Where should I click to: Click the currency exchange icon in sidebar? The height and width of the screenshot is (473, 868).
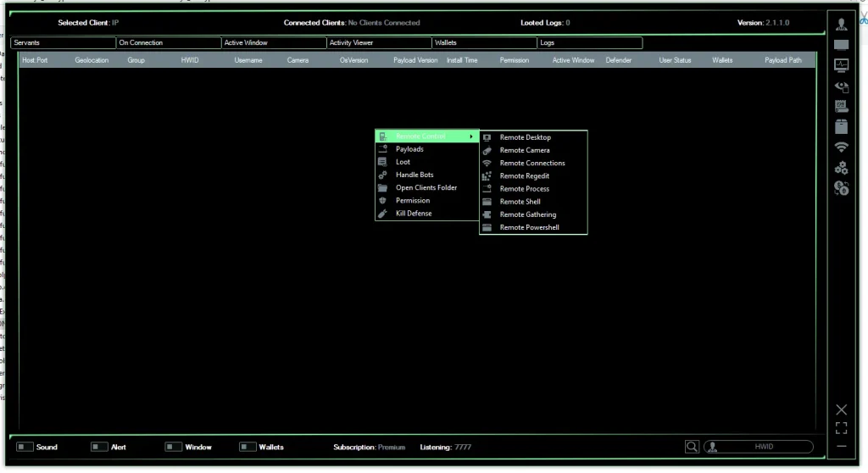click(841, 188)
